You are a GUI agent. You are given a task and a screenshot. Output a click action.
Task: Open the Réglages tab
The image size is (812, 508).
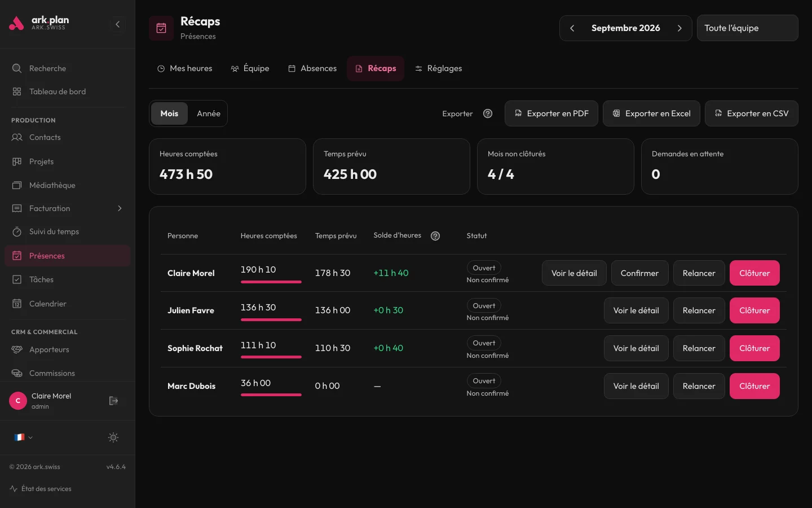438,68
